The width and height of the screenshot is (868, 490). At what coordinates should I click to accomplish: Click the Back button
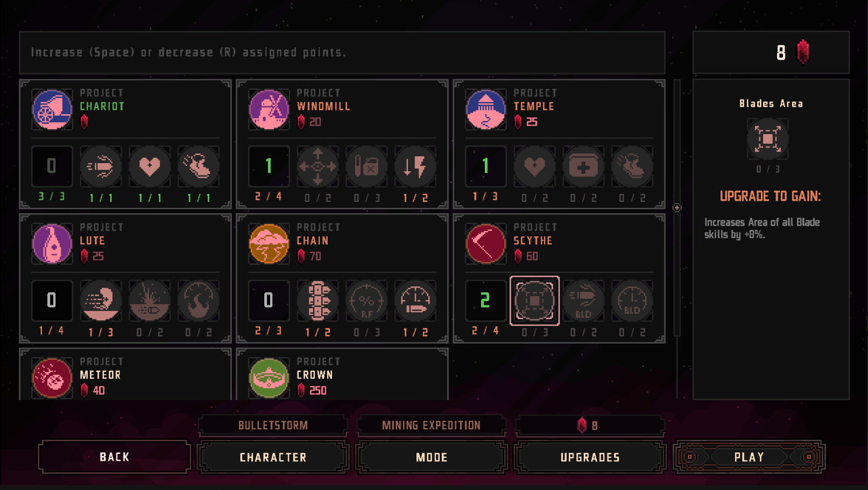pyautogui.click(x=115, y=457)
